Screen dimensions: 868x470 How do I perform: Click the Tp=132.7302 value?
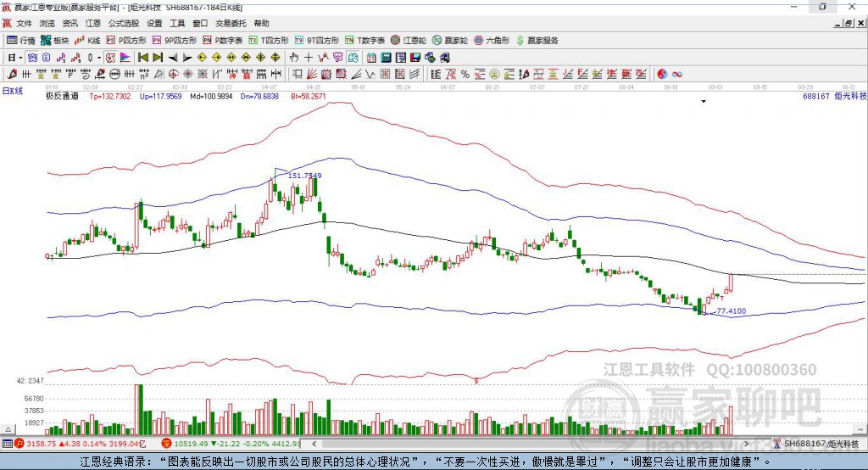110,96
